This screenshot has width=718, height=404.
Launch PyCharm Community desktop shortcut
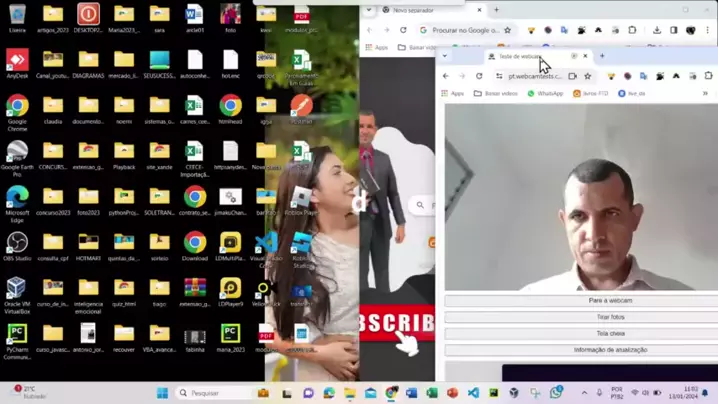(17, 334)
